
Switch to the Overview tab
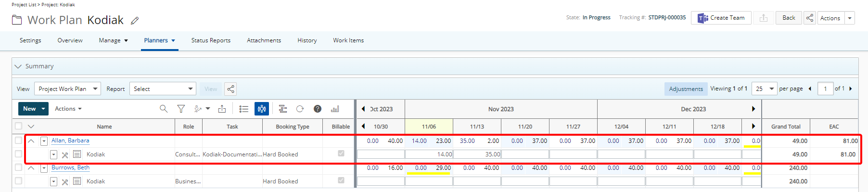[70, 40]
